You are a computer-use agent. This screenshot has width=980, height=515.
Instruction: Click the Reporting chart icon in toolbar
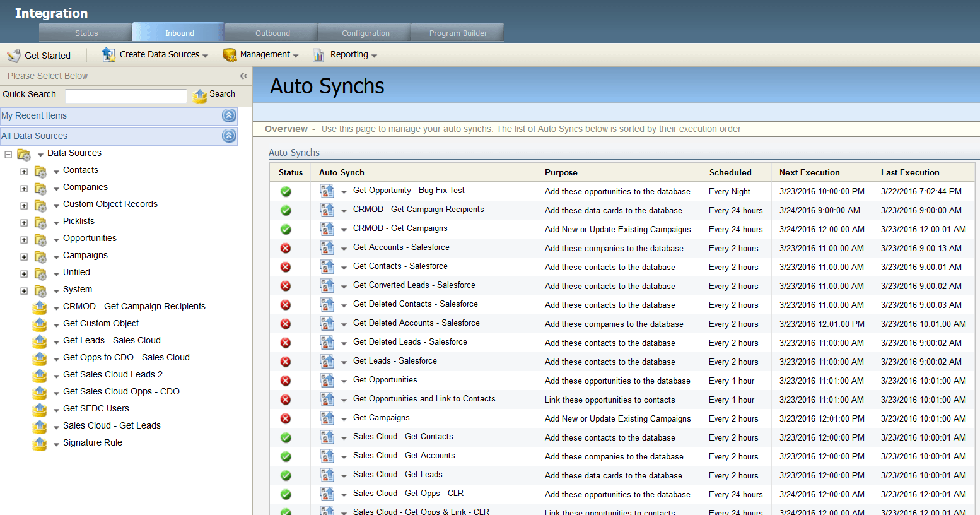(x=317, y=55)
